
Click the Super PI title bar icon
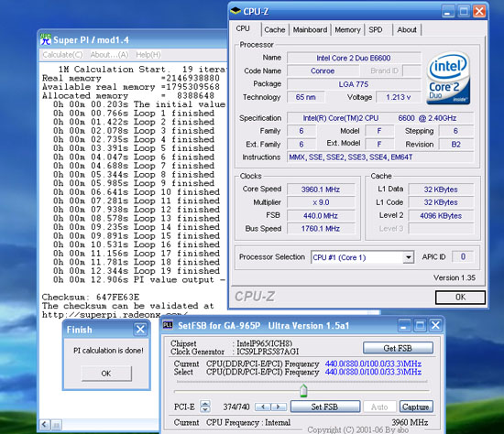pos(46,40)
